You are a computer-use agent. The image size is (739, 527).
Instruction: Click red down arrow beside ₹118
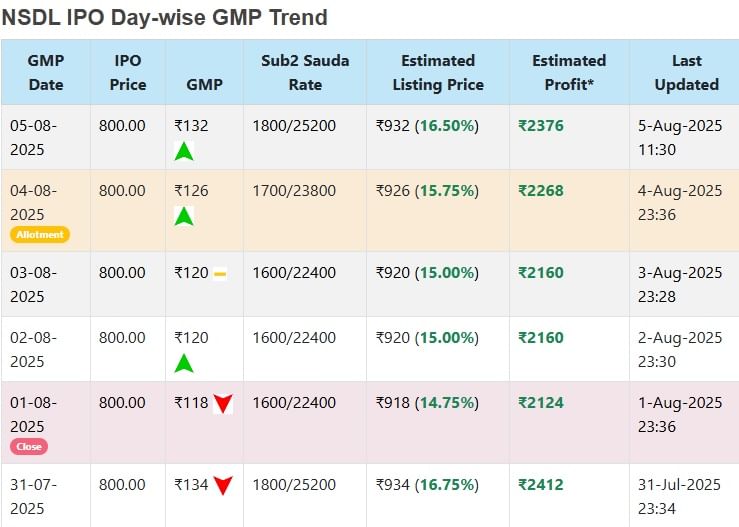coord(223,404)
